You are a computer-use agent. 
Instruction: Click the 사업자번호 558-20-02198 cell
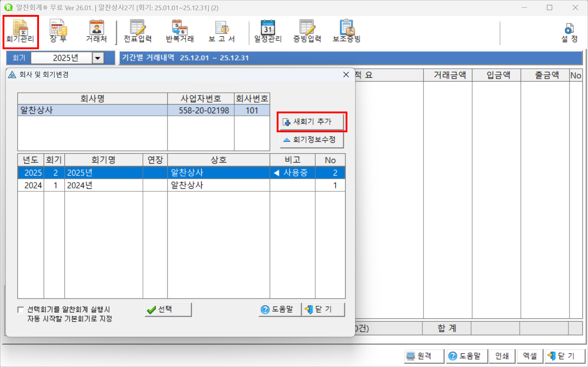click(x=201, y=110)
